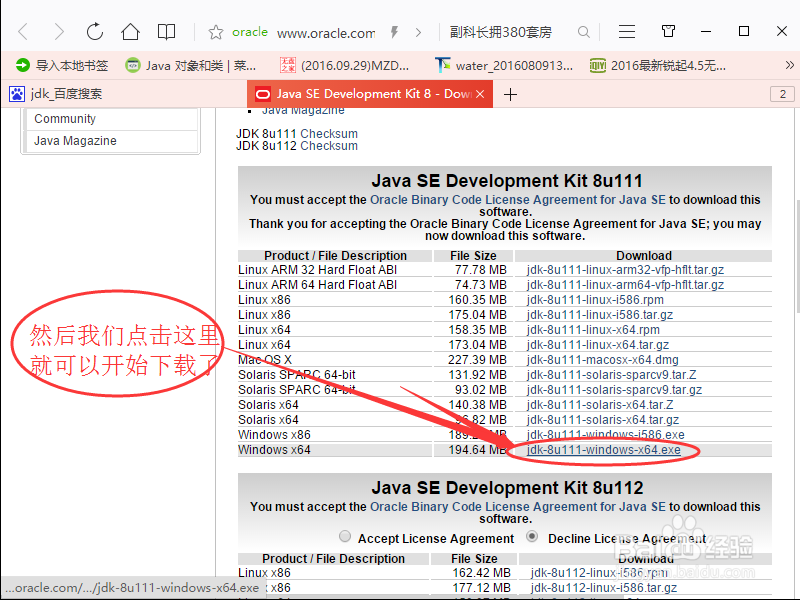Open water_2016080913 bookmark

(x=504, y=65)
